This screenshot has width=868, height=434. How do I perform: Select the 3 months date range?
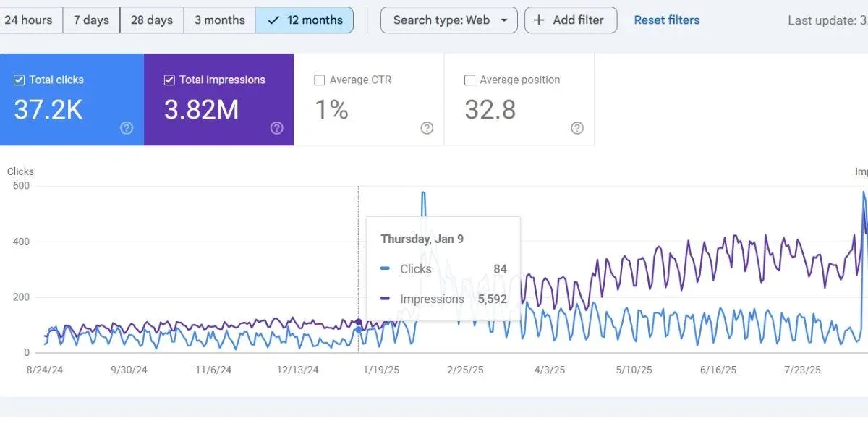[218, 20]
